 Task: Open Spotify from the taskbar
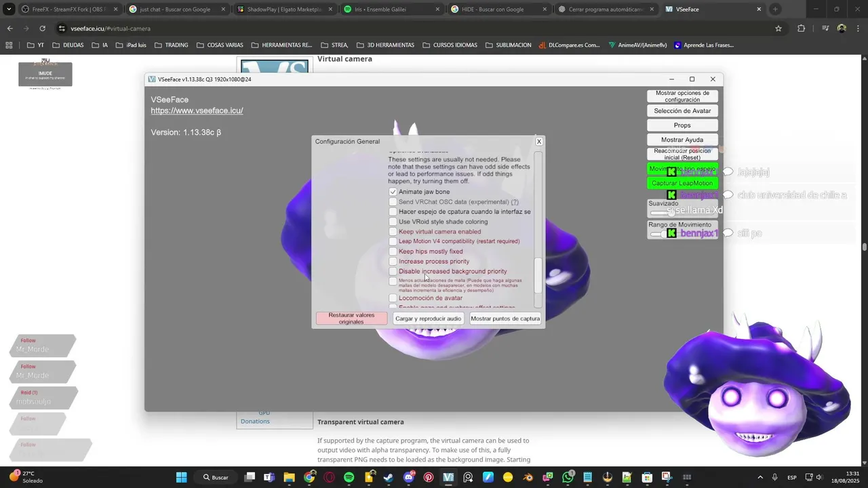coord(349,477)
